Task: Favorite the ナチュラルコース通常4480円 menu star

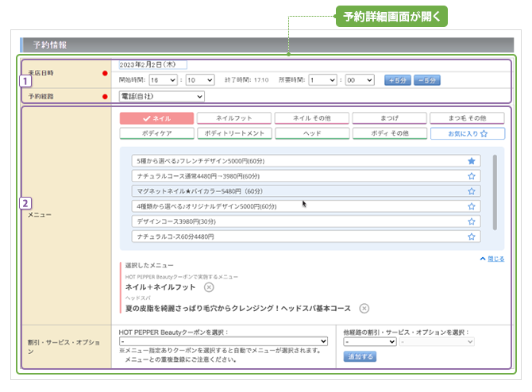Action: (x=472, y=176)
